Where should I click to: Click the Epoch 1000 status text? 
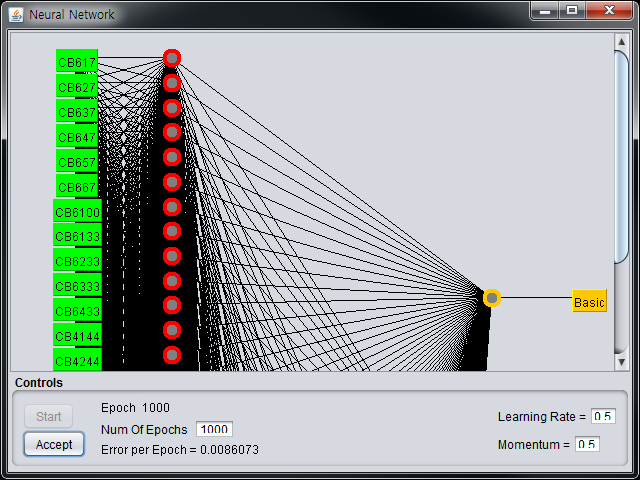coord(135,408)
